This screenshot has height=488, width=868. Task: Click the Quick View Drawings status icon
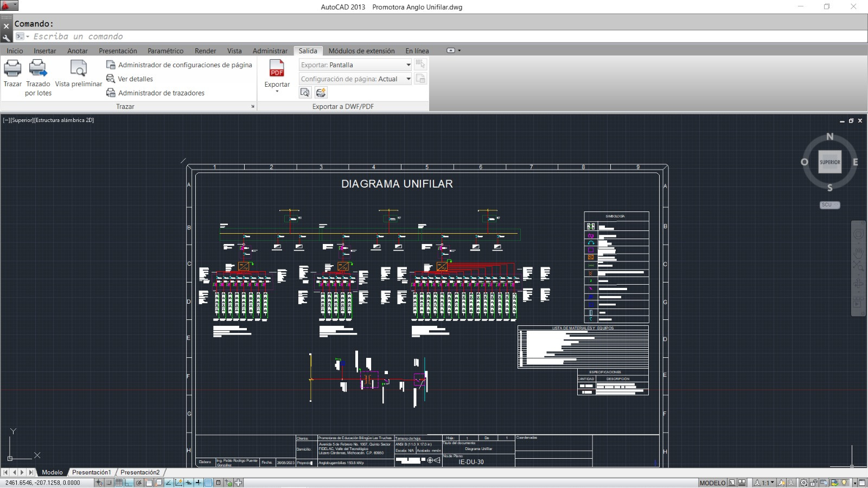click(x=742, y=483)
